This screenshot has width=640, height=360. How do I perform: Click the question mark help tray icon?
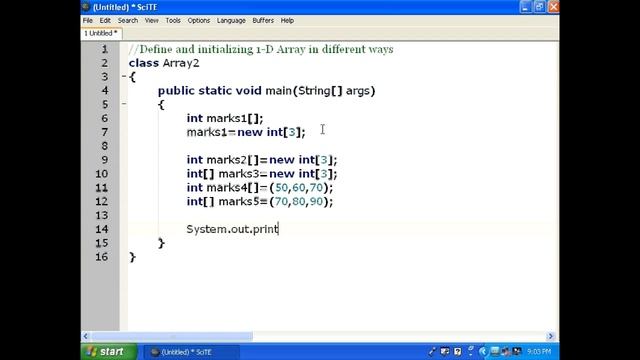pos(458,351)
